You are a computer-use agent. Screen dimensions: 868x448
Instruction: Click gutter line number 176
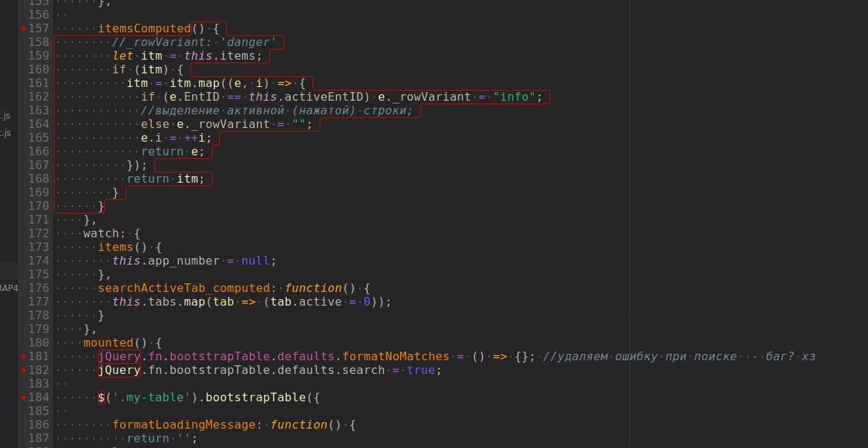[39, 288]
